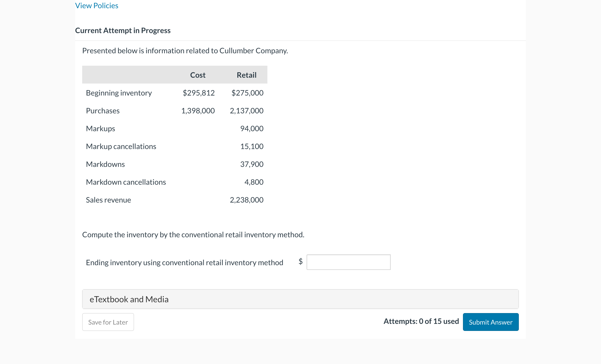Click the beginning inventory retail value $275,000
This screenshot has height=364, width=601.
coord(247,93)
